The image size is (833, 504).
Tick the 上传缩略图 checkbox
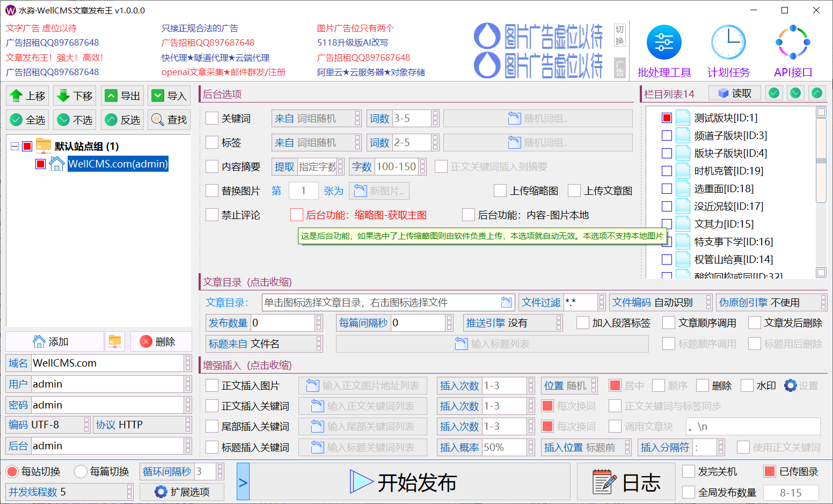[500, 191]
